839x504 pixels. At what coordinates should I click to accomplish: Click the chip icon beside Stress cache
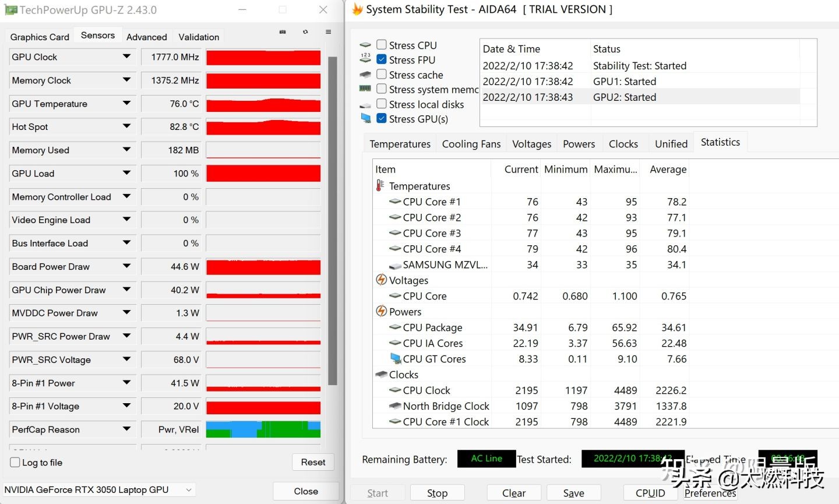(365, 75)
